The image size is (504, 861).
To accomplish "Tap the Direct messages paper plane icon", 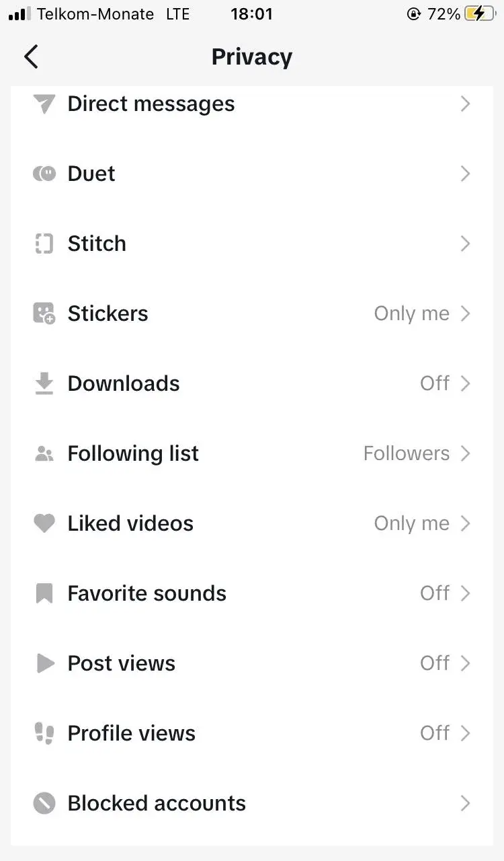I will click(44, 104).
